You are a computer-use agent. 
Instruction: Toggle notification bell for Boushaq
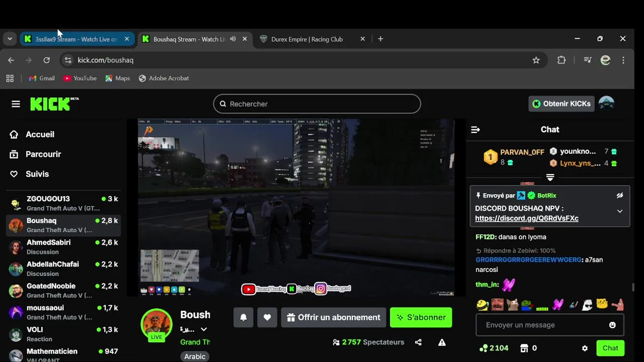tap(243, 317)
